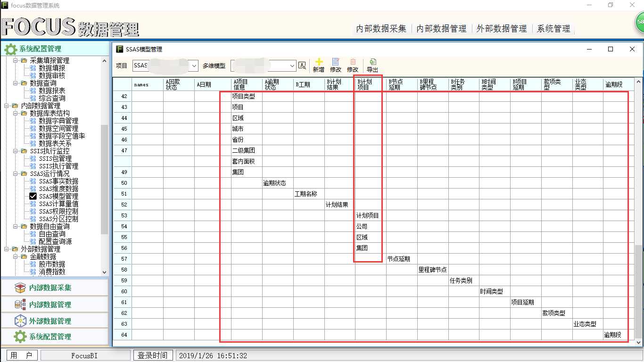This screenshot has height=362, width=644.
Task: Click the FocusBI user field in status bar
Action: coord(85,355)
